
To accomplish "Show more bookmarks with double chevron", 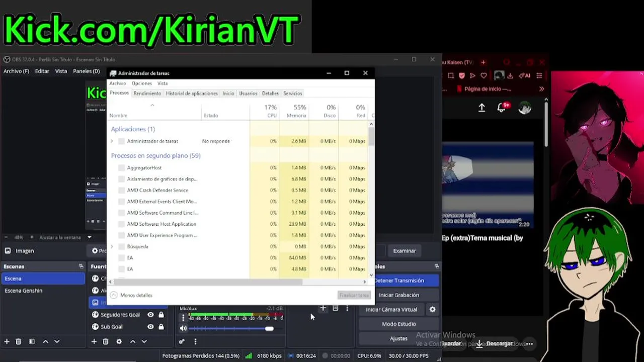I will click(x=541, y=89).
